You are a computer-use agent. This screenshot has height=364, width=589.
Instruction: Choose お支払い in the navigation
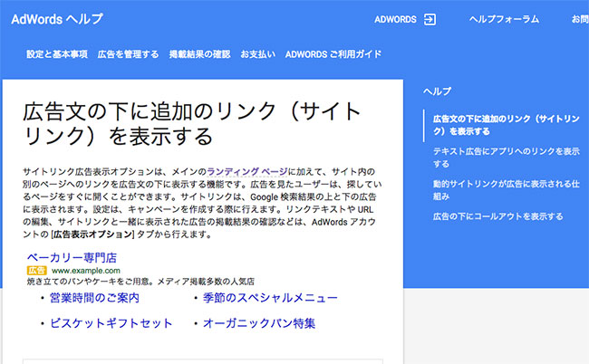click(x=257, y=54)
